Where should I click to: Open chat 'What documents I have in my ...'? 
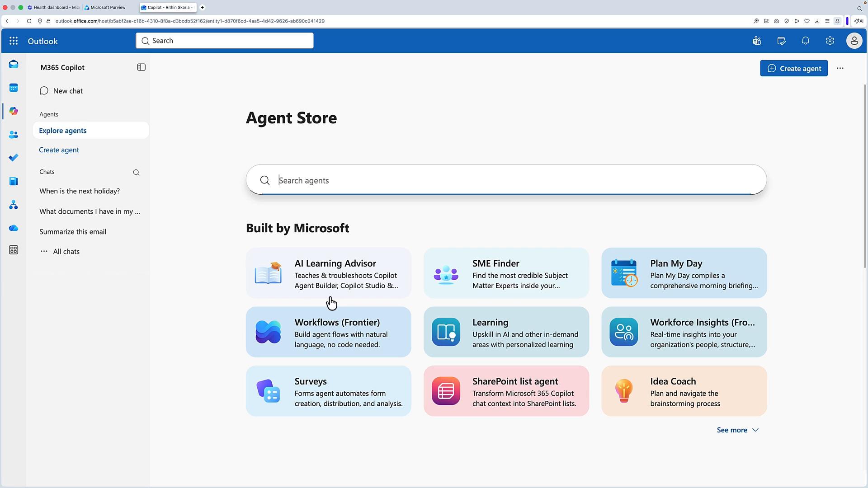[x=90, y=211]
